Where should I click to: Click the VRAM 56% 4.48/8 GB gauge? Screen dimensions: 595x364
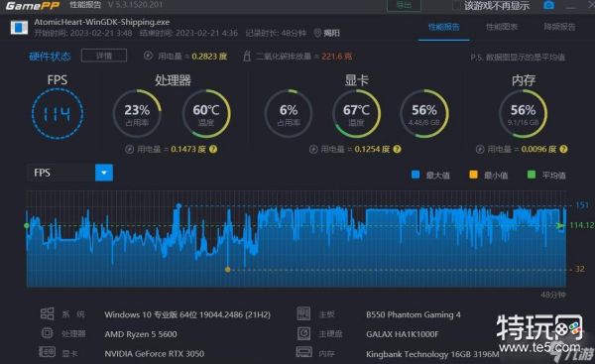[x=424, y=113]
